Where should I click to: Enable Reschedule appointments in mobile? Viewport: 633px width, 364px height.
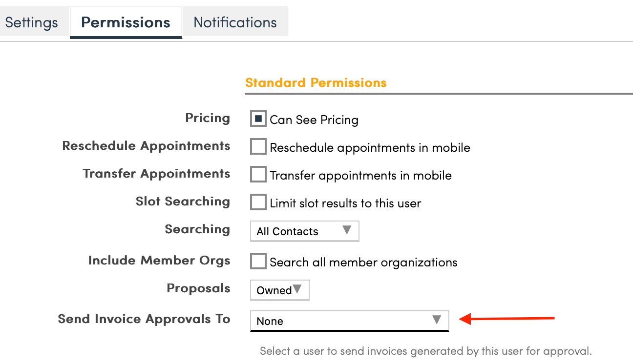258,147
